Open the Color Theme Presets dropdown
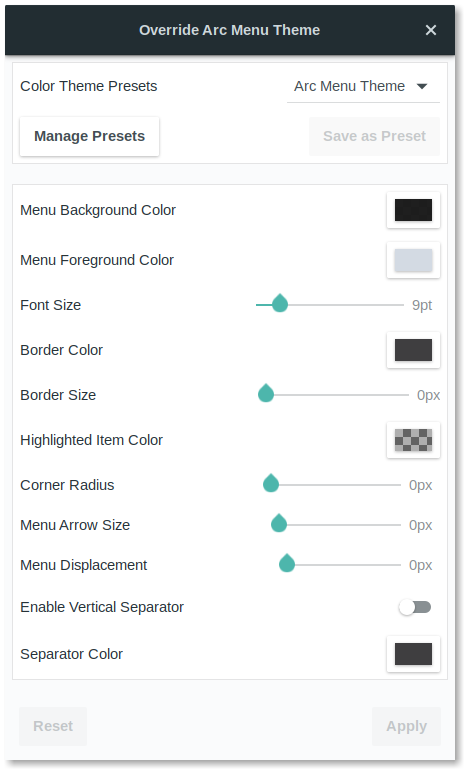The image size is (464, 769). coord(363,86)
